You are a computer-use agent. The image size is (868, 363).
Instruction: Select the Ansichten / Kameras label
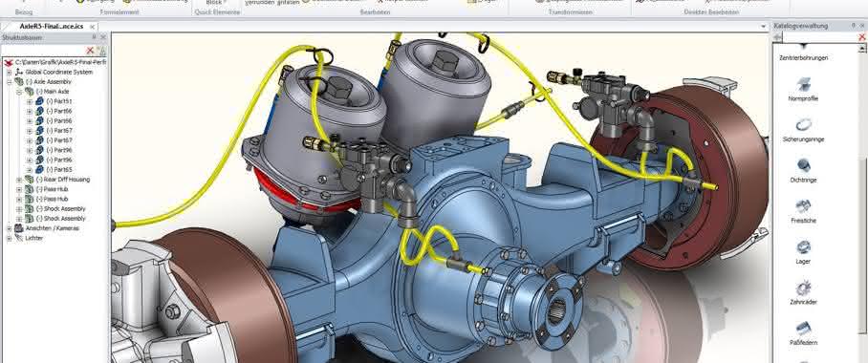point(52,228)
